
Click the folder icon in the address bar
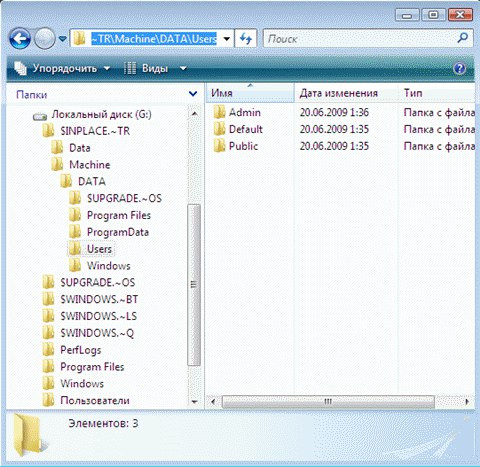79,39
